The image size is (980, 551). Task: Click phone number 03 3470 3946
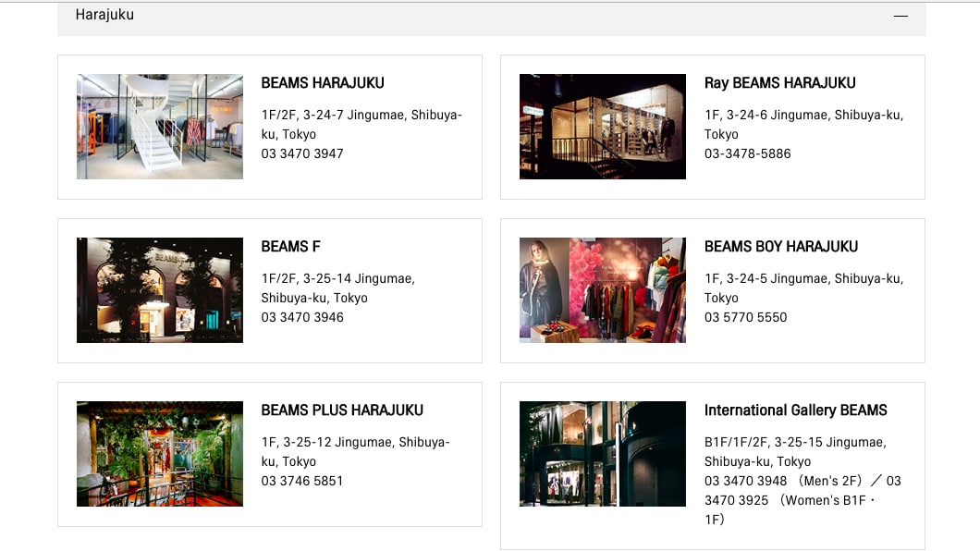coord(302,317)
